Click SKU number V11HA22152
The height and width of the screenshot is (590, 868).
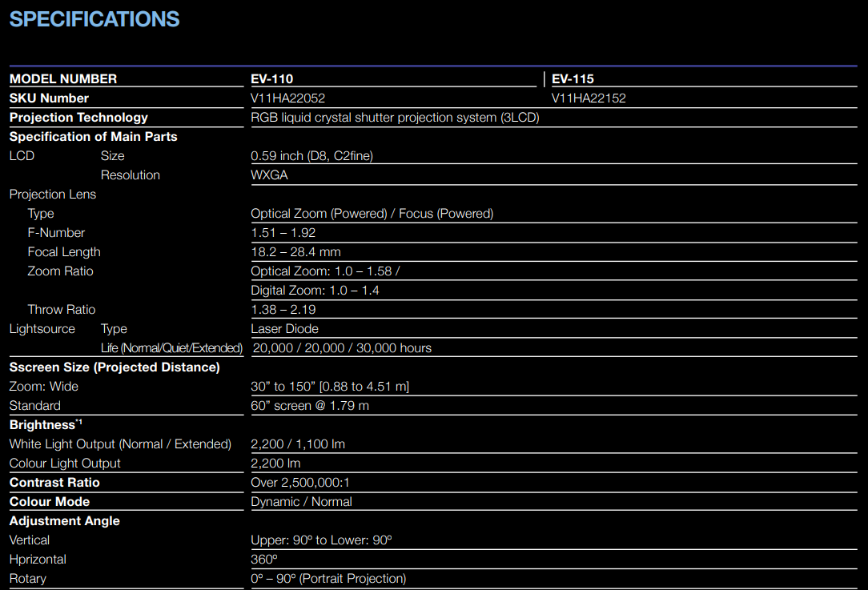[x=589, y=98]
